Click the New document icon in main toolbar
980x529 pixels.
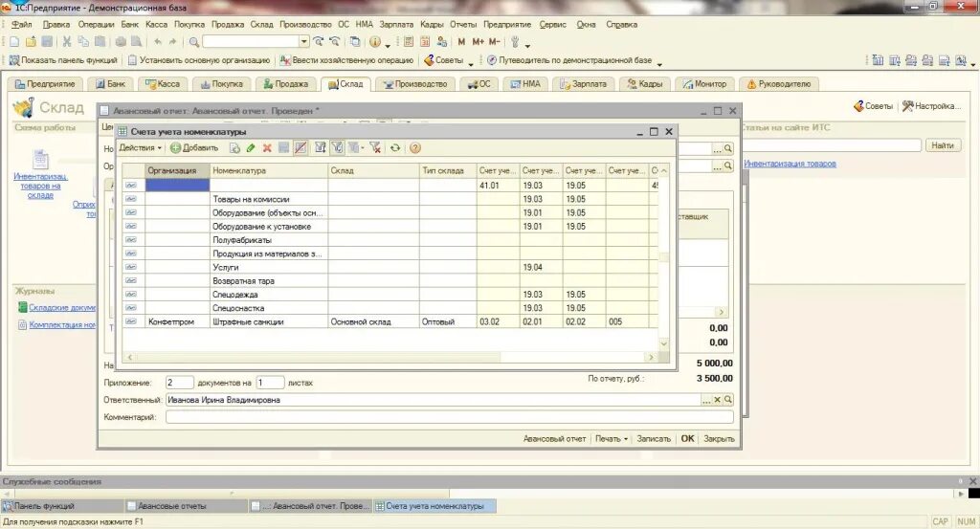click(14, 42)
